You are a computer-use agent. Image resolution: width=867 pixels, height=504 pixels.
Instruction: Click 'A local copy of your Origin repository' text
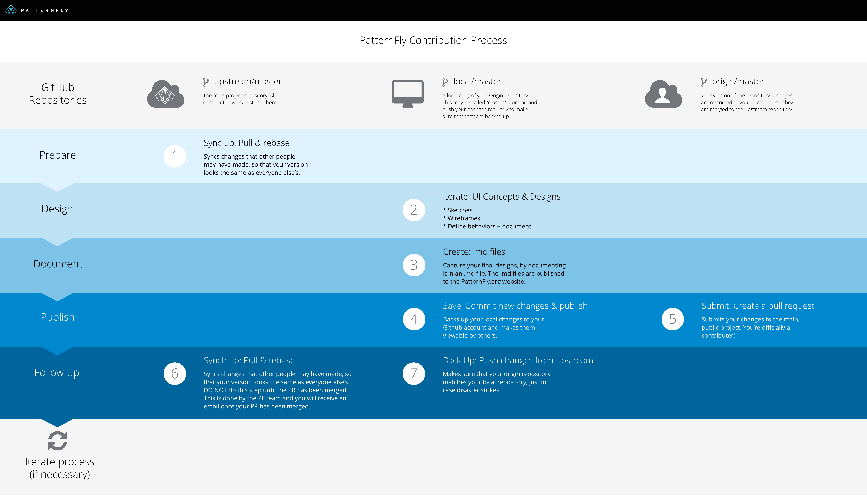click(x=490, y=106)
